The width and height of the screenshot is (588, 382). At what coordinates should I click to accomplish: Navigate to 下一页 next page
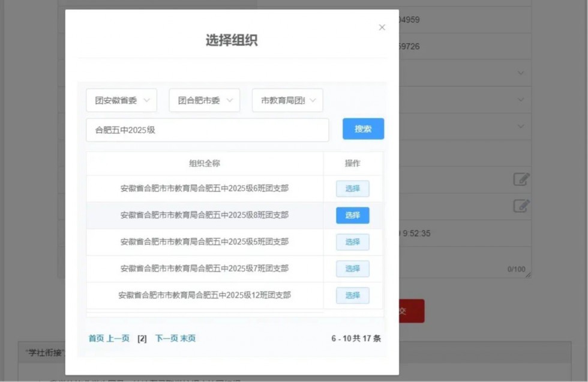166,339
